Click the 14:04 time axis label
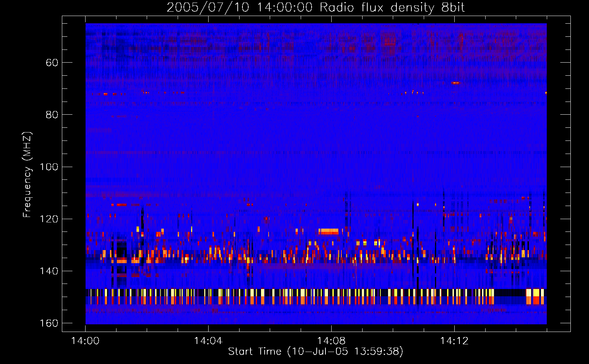This screenshot has height=364, width=589. [x=208, y=341]
